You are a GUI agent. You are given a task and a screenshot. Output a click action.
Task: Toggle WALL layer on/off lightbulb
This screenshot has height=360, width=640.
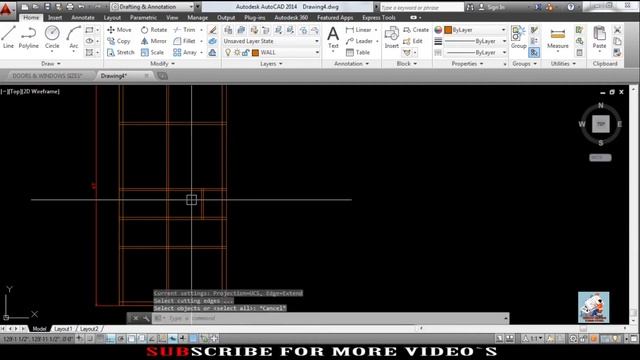pyautogui.click(x=228, y=53)
